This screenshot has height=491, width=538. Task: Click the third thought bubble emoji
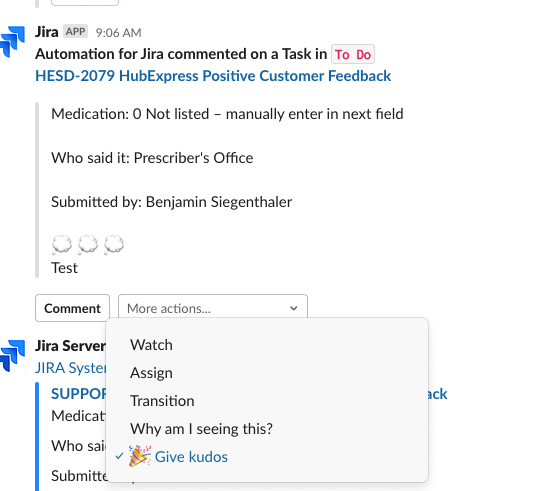click(x=114, y=245)
